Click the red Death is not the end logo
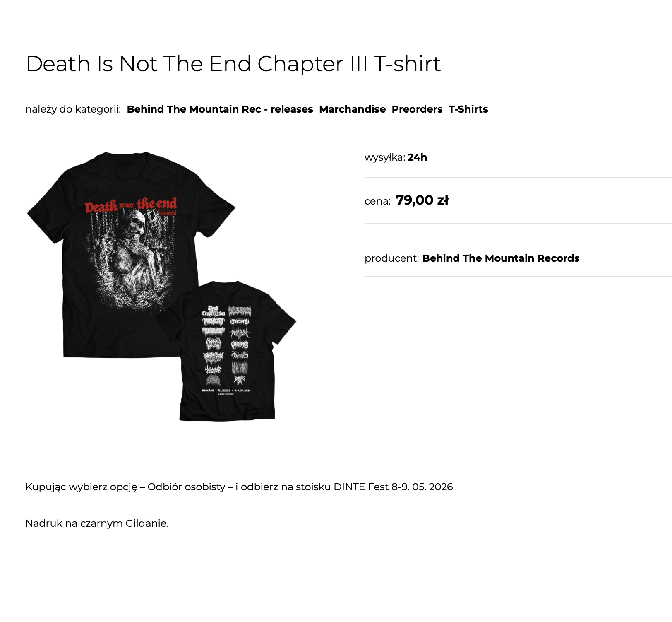The image size is (672, 622). pos(131,205)
